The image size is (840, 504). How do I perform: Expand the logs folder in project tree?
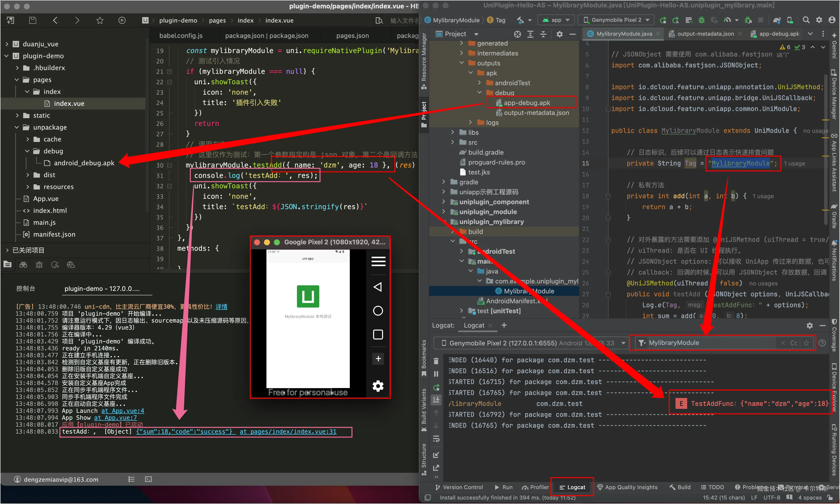[x=470, y=123]
